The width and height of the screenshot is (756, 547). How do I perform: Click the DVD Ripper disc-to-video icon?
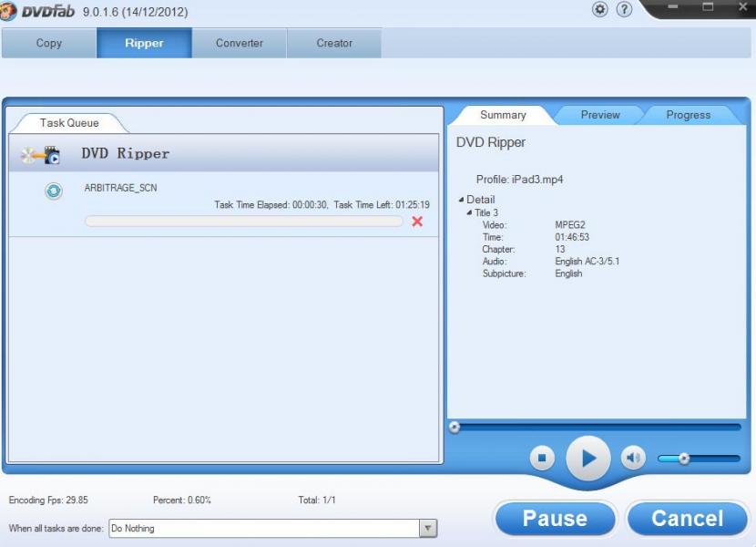(x=40, y=154)
